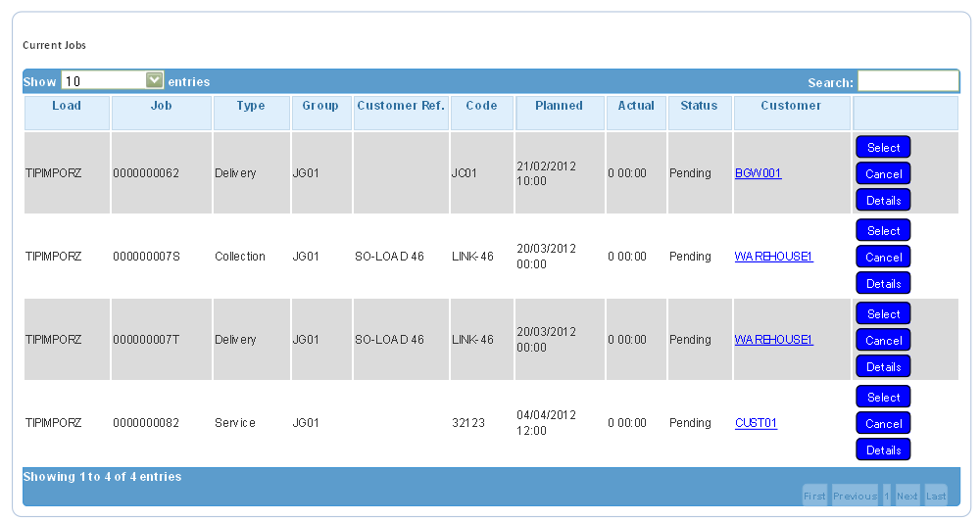Select job 000000007T
The image size is (980, 521).
click(883, 313)
